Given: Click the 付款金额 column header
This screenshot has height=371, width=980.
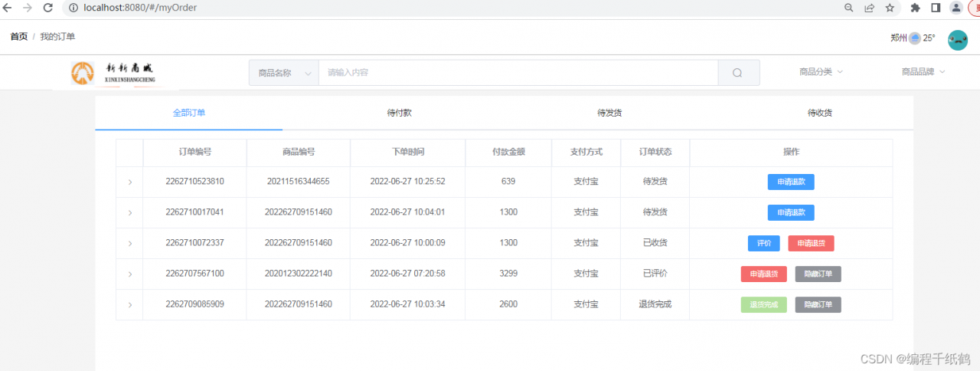Looking at the screenshot, I should (508, 152).
